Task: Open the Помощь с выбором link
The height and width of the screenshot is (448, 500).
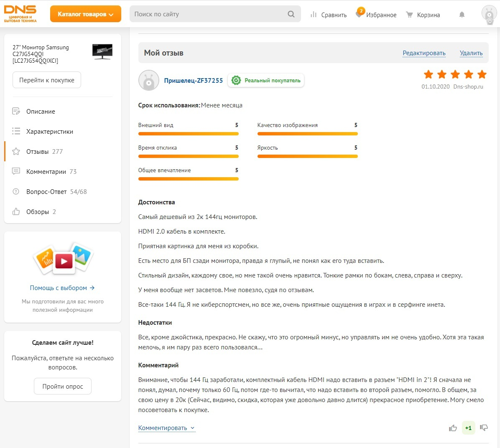Action: (x=62, y=288)
